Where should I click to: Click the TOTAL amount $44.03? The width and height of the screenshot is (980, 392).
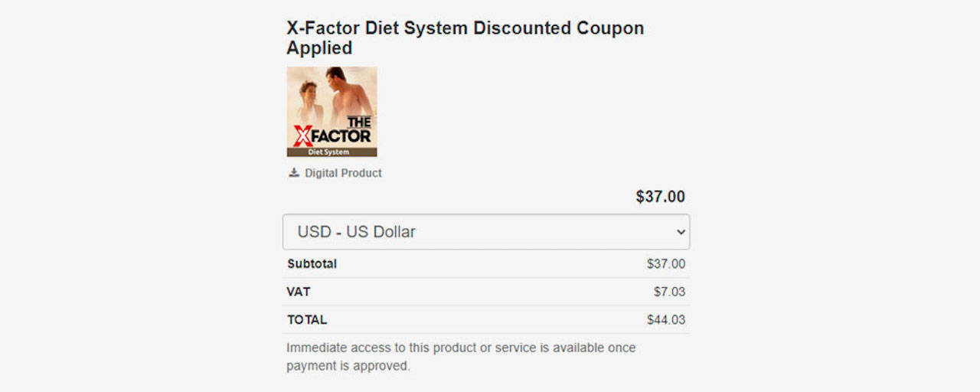click(665, 320)
